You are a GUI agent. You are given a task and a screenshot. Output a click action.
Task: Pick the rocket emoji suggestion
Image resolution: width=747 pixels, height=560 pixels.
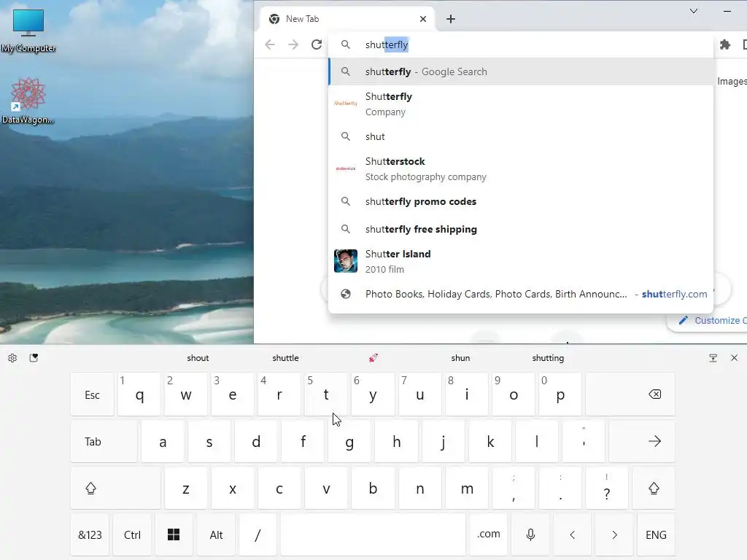(373, 358)
